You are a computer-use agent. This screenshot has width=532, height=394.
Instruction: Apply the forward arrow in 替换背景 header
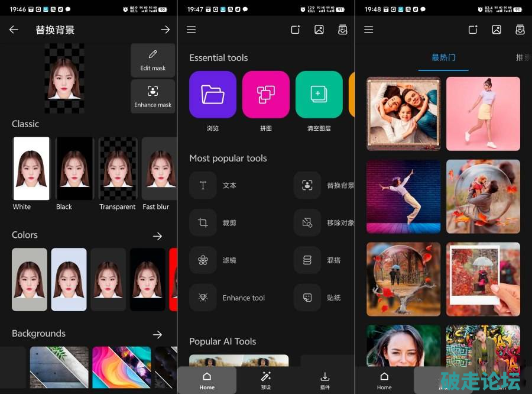[x=165, y=30]
